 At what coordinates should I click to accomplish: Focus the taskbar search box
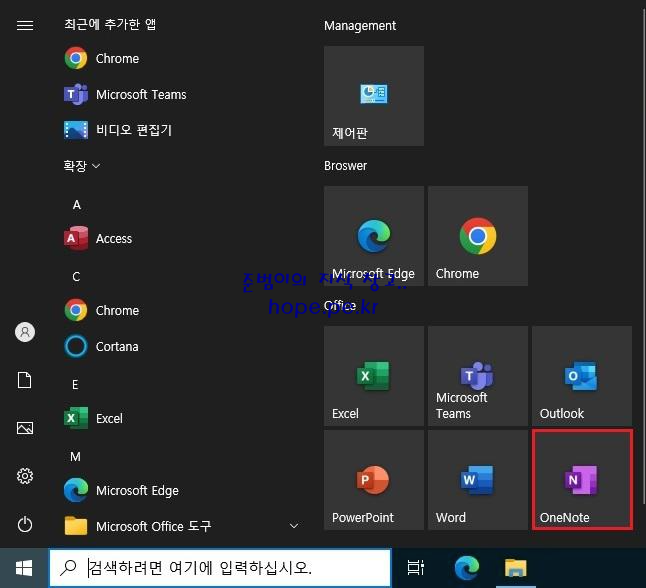coord(220,568)
